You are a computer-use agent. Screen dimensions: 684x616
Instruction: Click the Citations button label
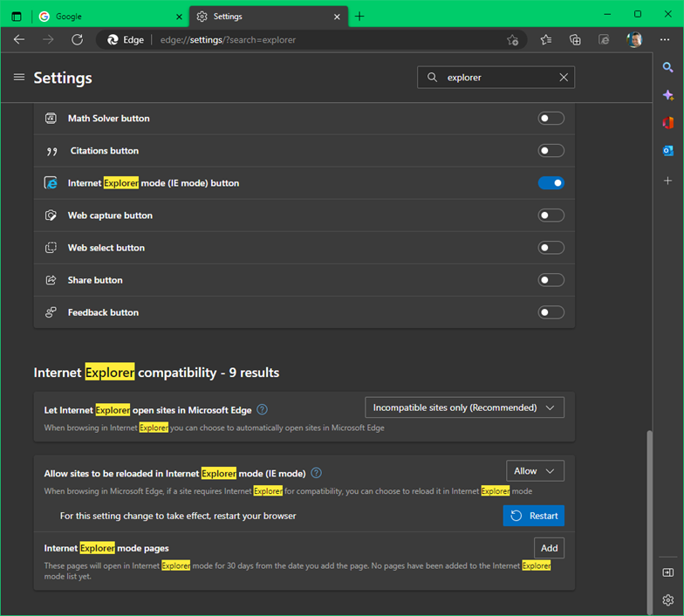pos(105,150)
